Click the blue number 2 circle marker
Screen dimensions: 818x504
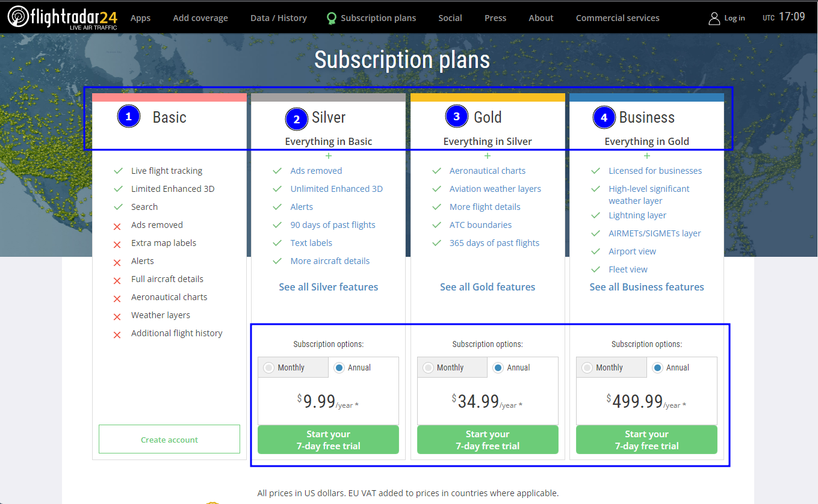click(296, 119)
